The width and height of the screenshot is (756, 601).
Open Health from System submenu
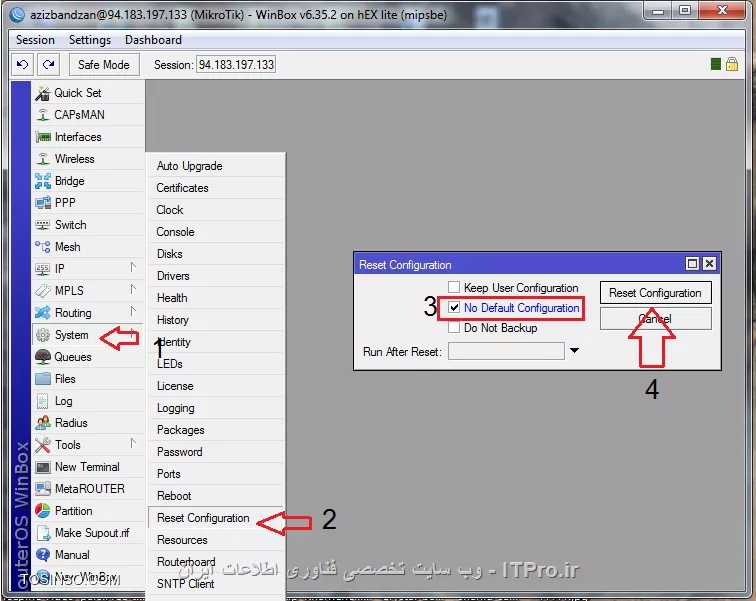(216, 298)
